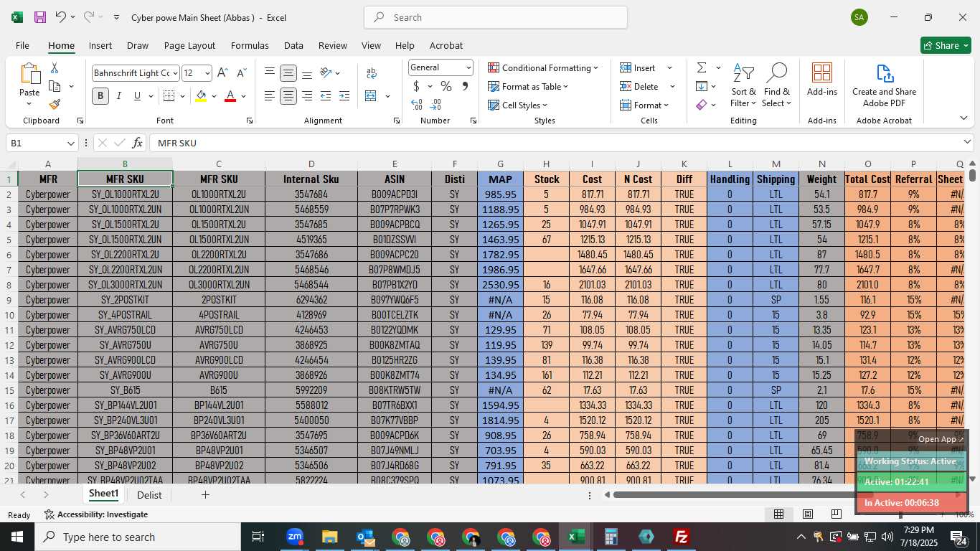Click the Save icon in title bar
The width and height of the screenshot is (980, 551).
tap(40, 17)
